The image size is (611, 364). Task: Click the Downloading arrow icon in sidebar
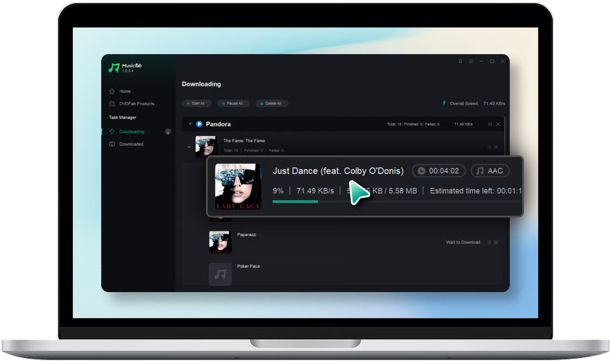click(x=112, y=132)
